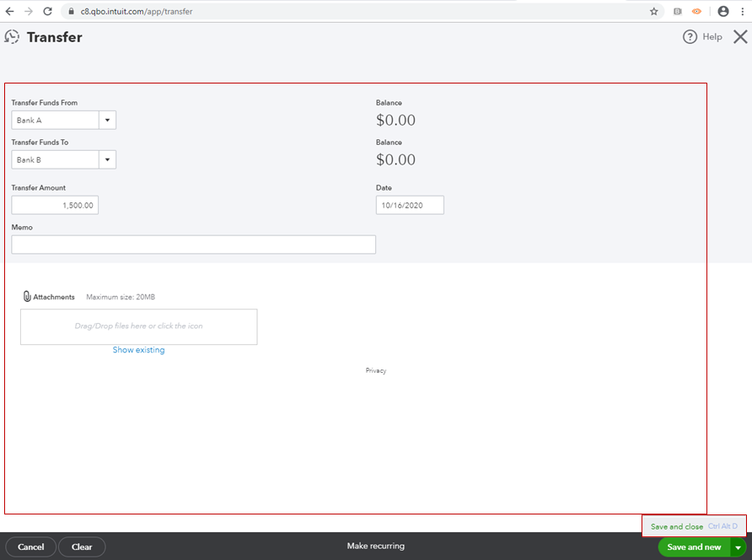The width and height of the screenshot is (752, 560).
Task: Close the Transfer form with the X
Action: [x=740, y=37]
